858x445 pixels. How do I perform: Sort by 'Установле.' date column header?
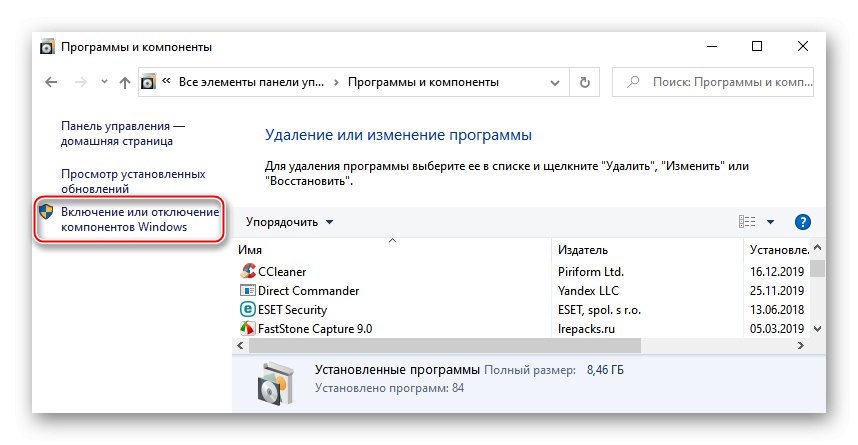(x=777, y=250)
